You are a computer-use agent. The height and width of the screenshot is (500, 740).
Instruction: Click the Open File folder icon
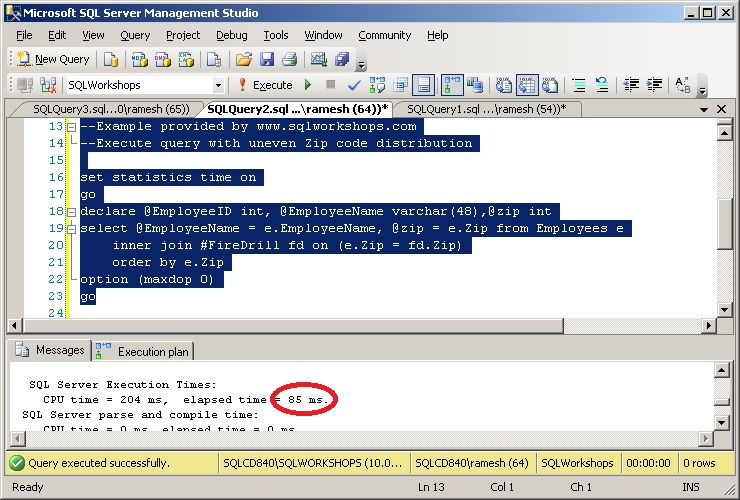tap(244, 59)
